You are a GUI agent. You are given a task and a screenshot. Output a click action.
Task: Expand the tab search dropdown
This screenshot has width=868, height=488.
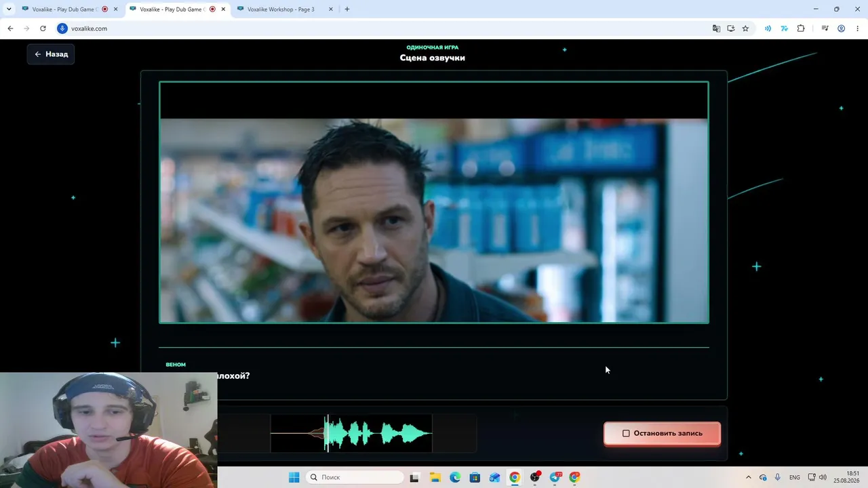(9, 9)
